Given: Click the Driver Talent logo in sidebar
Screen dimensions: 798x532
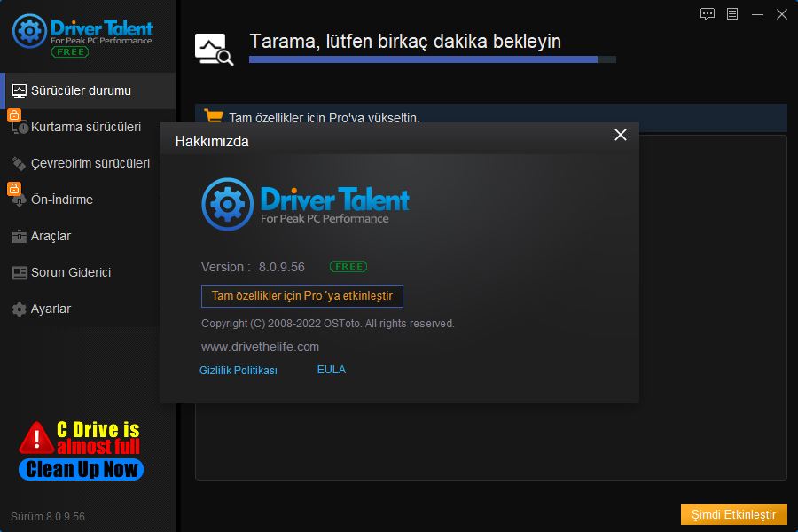Looking at the screenshot, I should (82, 31).
